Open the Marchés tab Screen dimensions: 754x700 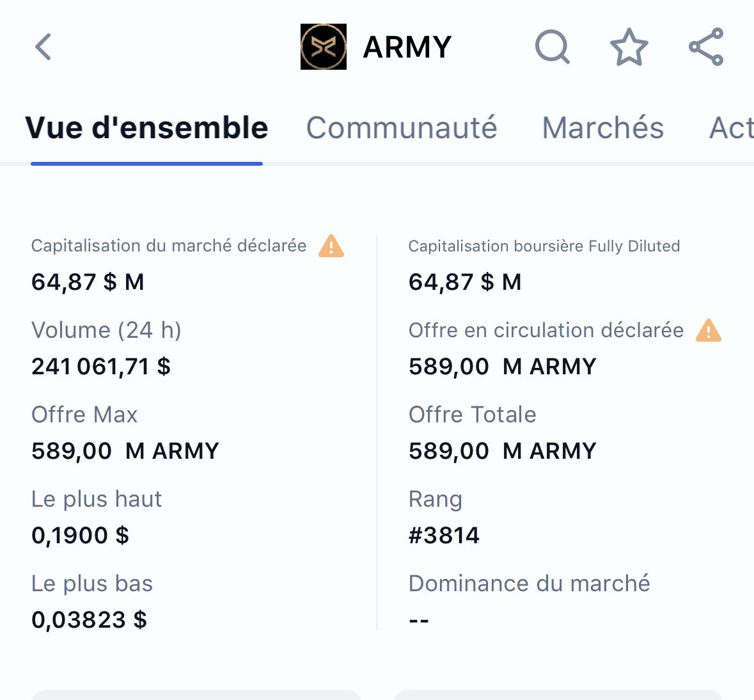(603, 128)
